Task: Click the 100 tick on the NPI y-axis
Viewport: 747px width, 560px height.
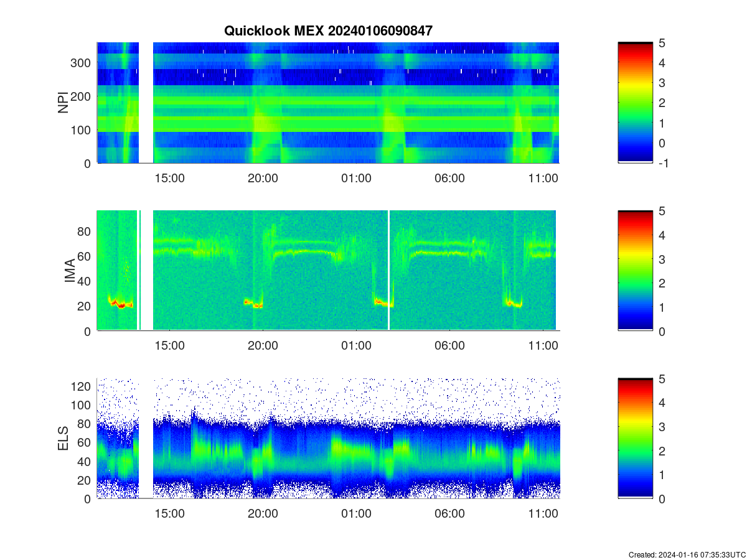Action: coord(82,130)
